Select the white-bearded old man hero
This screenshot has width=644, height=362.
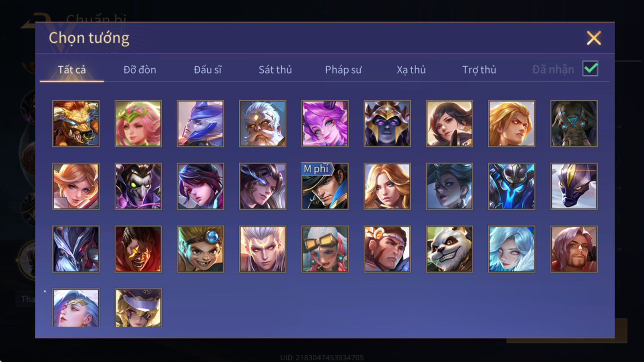pos(262,123)
